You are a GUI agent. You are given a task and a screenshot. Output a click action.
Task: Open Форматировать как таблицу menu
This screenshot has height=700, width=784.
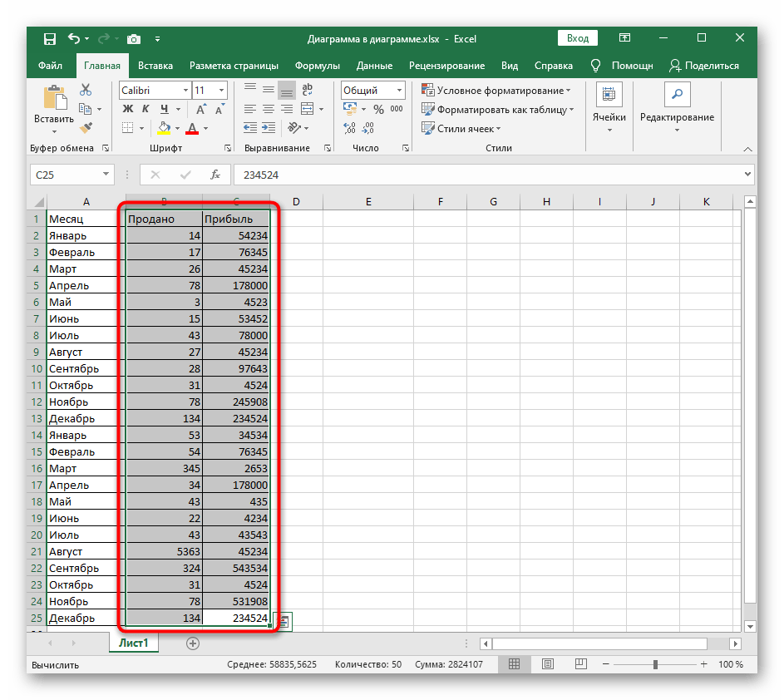tap(497, 110)
